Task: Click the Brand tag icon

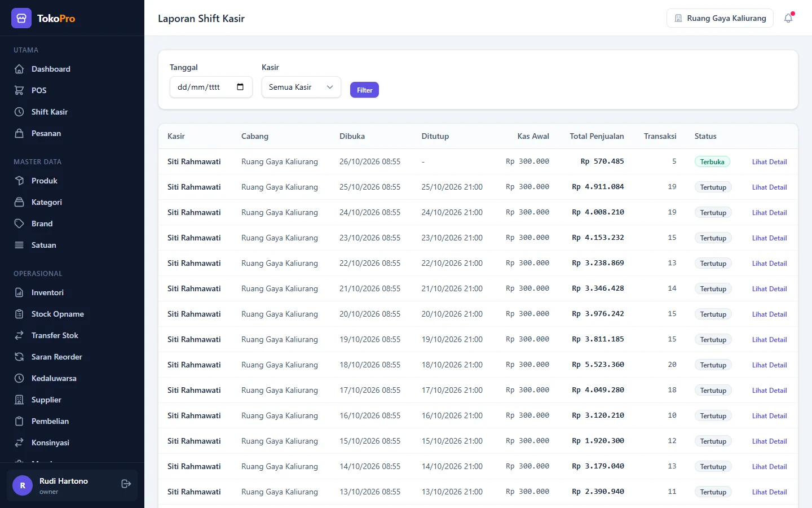Action: tap(19, 224)
